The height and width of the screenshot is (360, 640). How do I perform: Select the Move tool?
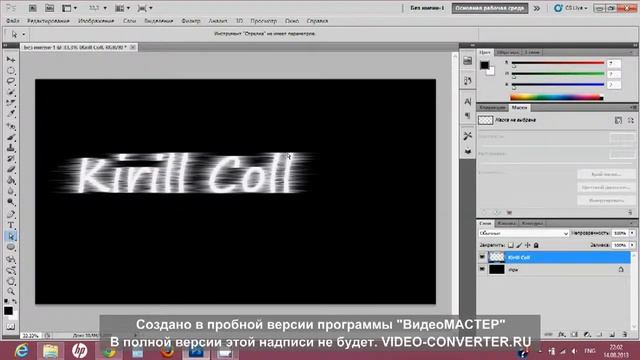point(11,60)
